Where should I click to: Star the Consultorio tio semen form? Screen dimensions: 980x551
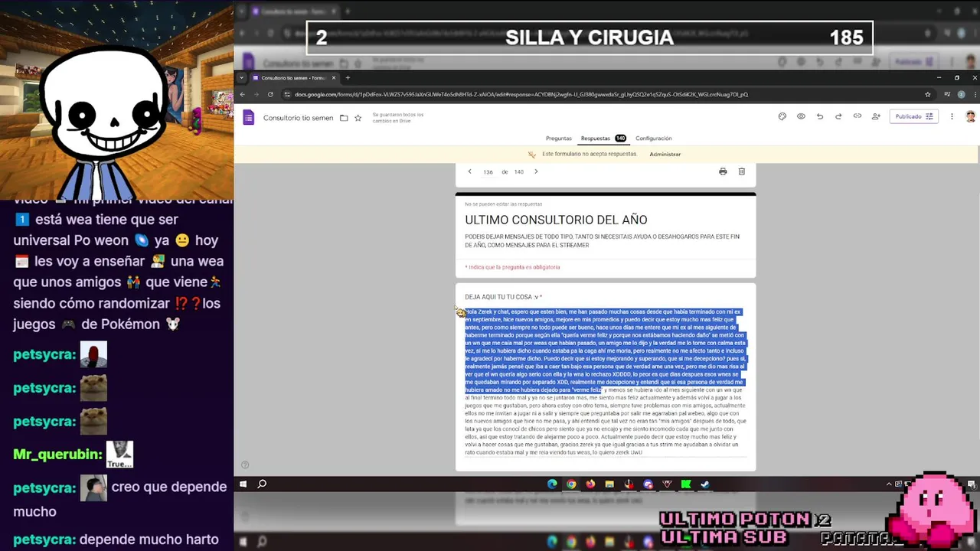[x=358, y=118]
